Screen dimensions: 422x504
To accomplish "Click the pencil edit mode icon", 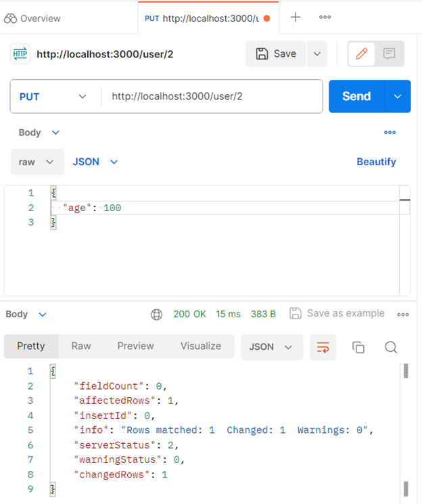I will click(362, 54).
